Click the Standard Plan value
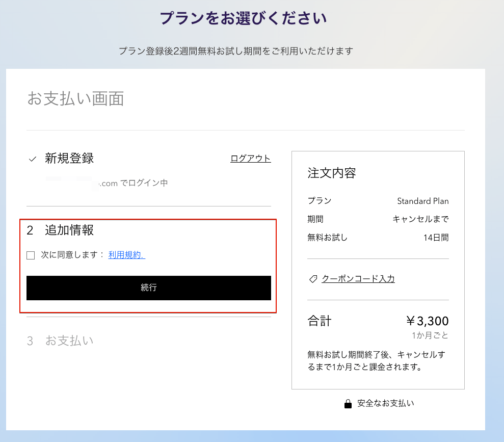 [x=422, y=201]
